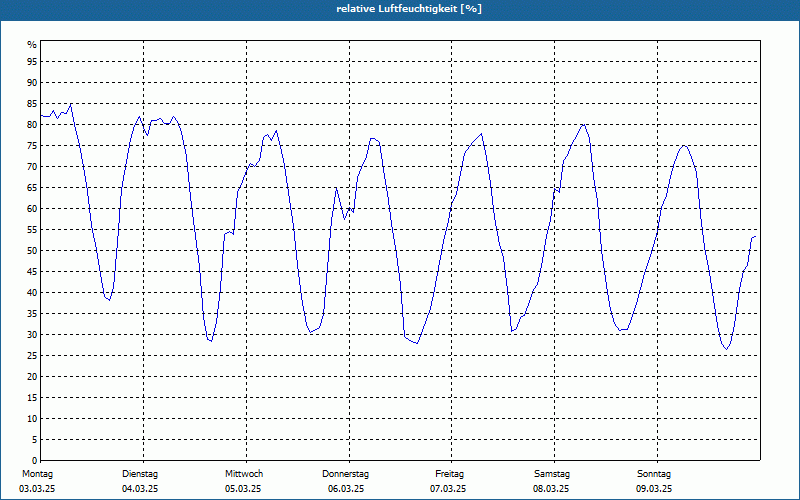Image resolution: width=800 pixels, height=500 pixels.
Task: Click the y-axis label '90'
Action: tap(32, 83)
